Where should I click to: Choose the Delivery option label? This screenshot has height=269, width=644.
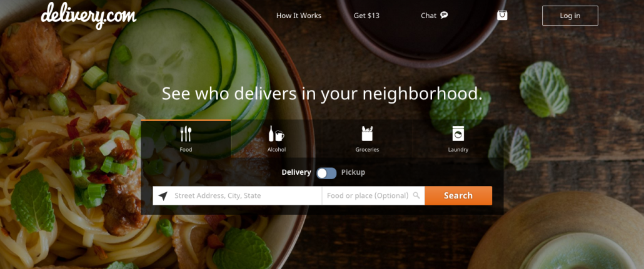click(x=296, y=172)
